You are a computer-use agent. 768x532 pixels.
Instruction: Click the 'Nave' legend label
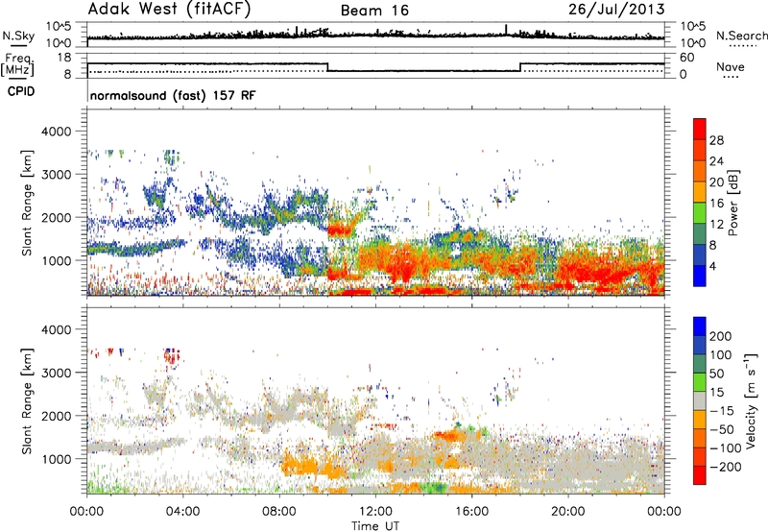point(731,67)
